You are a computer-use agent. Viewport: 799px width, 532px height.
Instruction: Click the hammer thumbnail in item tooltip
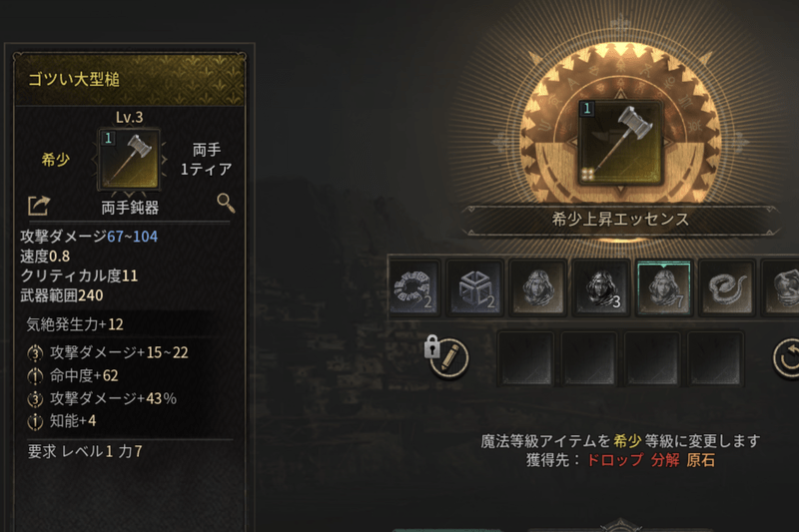(130, 159)
